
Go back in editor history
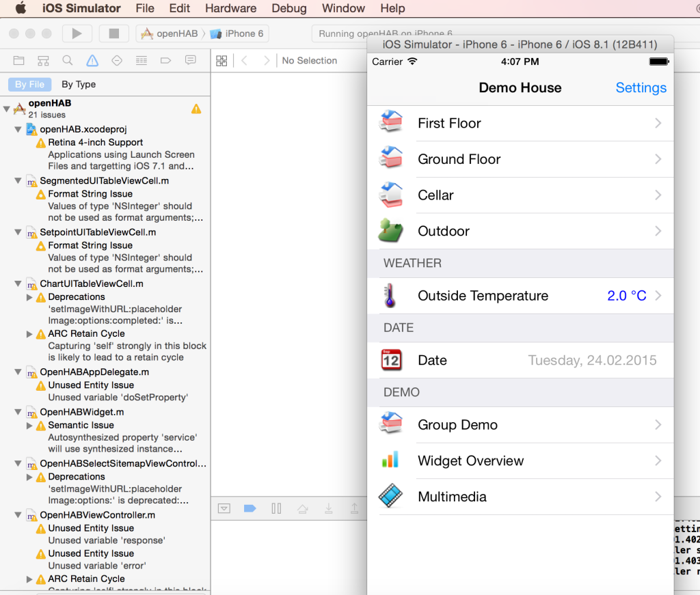(244, 61)
